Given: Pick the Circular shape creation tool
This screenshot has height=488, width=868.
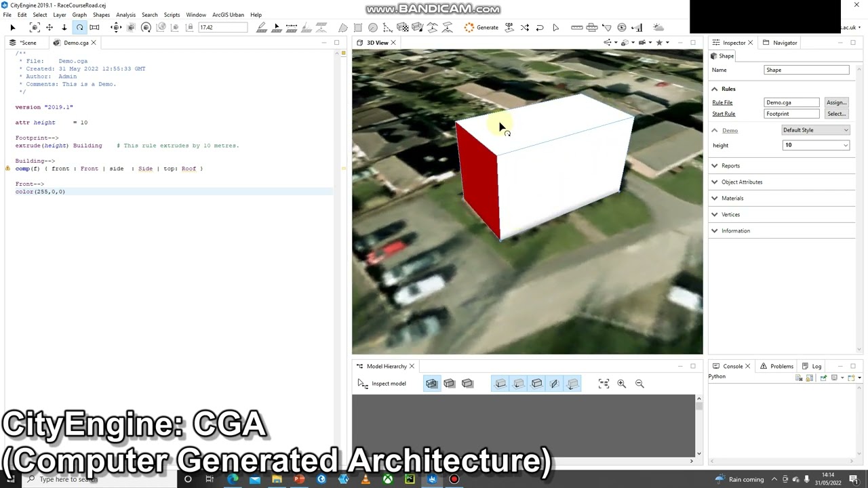Looking at the screenshot, I should (x=373, y=27).
